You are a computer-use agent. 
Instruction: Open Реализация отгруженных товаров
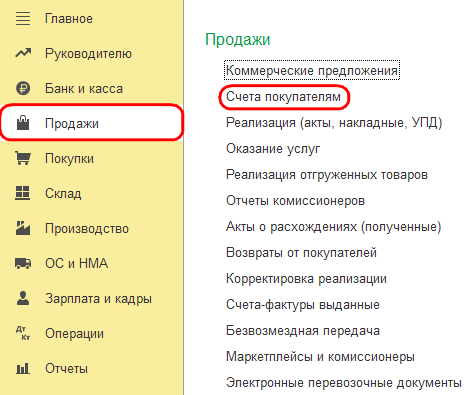click(327, 175)
